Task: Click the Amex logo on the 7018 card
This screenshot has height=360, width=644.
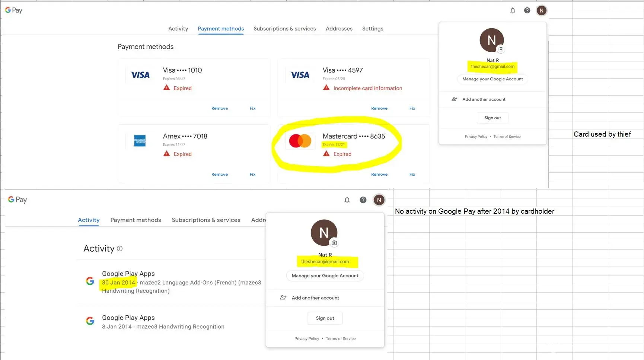Action: point(140,141)
